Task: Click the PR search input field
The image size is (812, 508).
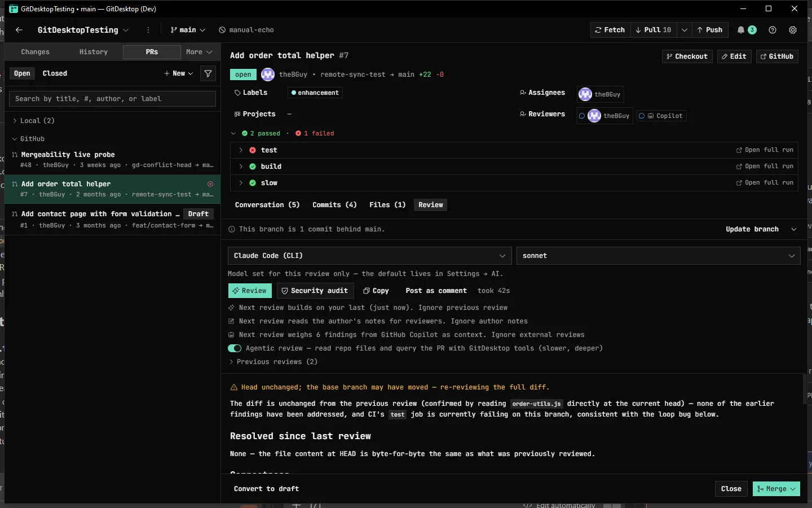Action: [x=112, y=99]
